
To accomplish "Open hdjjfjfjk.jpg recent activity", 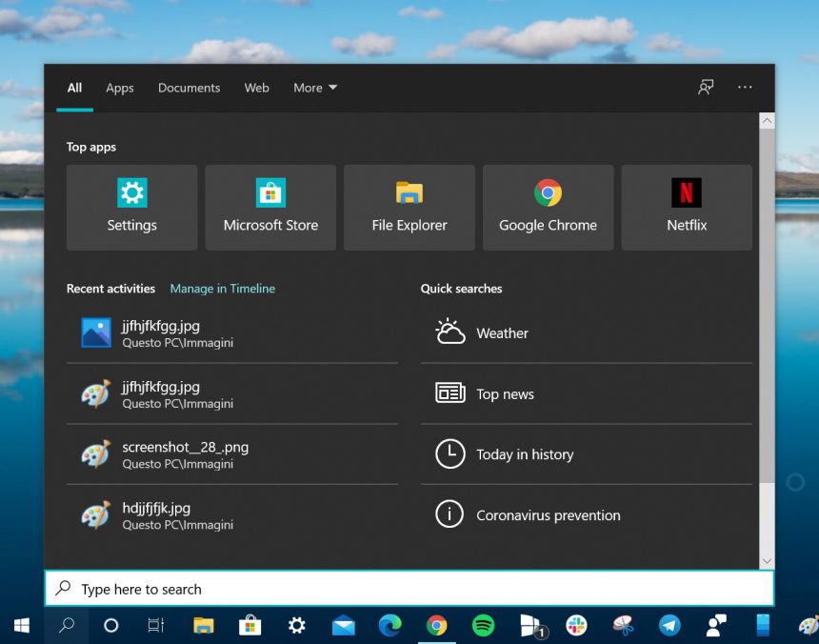I will tap(232, 515).
